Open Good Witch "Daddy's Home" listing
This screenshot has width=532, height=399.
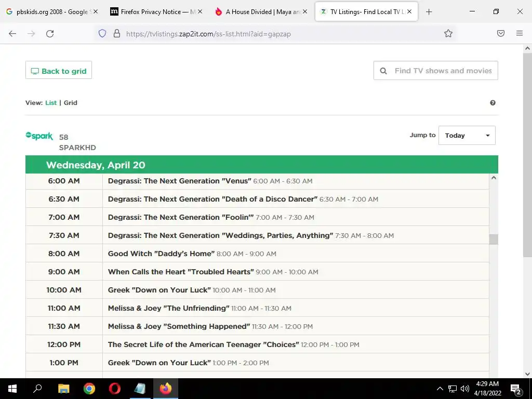tap(161, 254)
